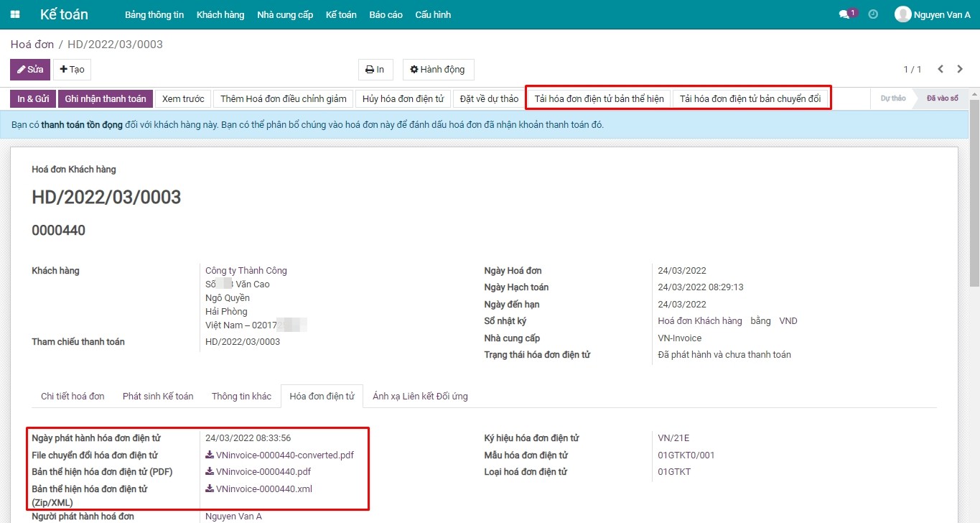Switch to Chi tiết hoá đơn tab
The height and width of the screenshot is (523, 980).
(73, 396)
